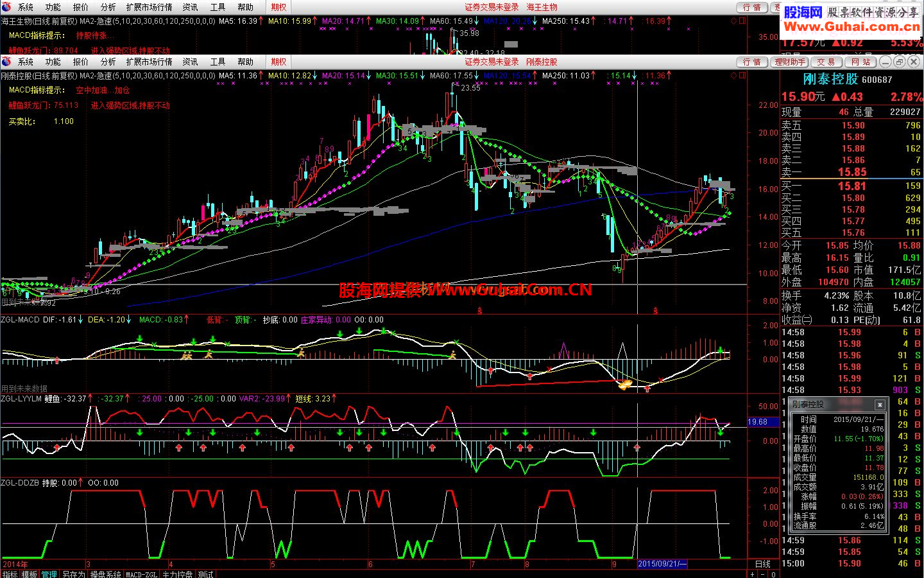Screen dimensions: 924x578
Task: Click 2014年 label on time axis
Action: point(15,564)
